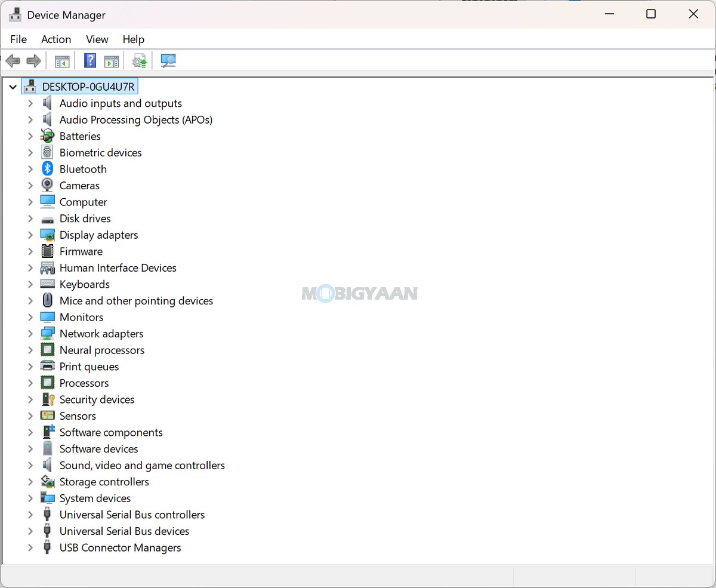Close the Device Manager window

click(x=693, y=14)
